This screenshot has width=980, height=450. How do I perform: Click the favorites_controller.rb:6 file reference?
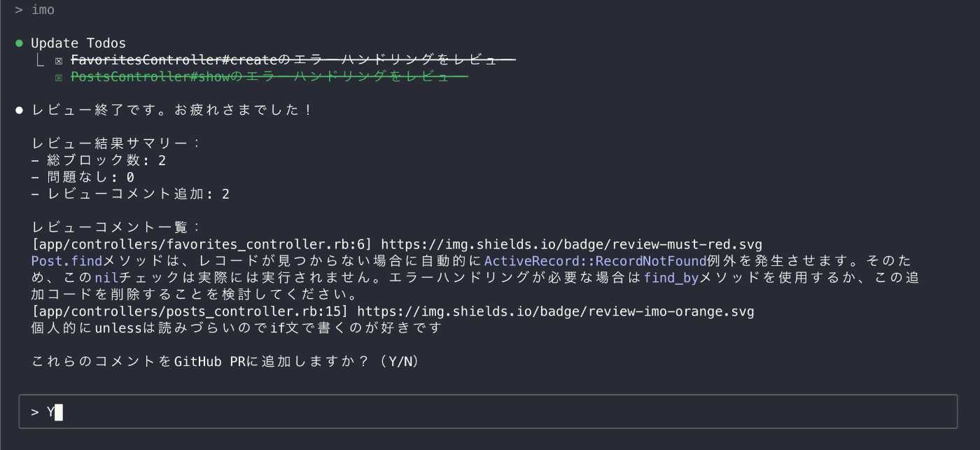(x=202, y=244)
